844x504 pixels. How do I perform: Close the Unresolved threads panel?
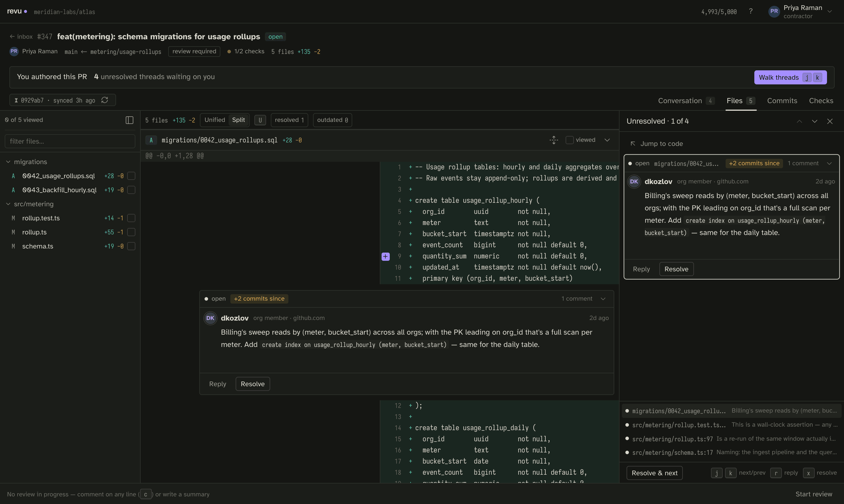[830, 121]
